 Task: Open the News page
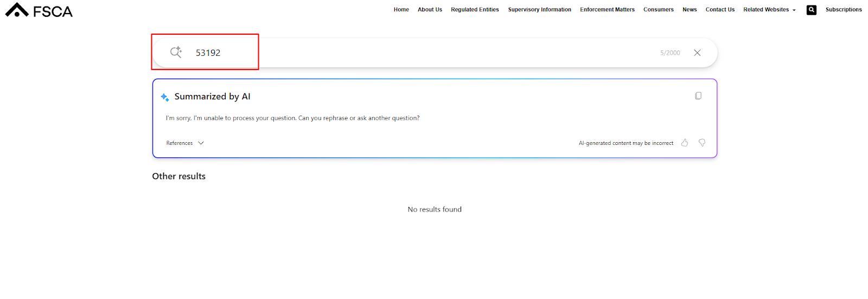pos(690,10)
